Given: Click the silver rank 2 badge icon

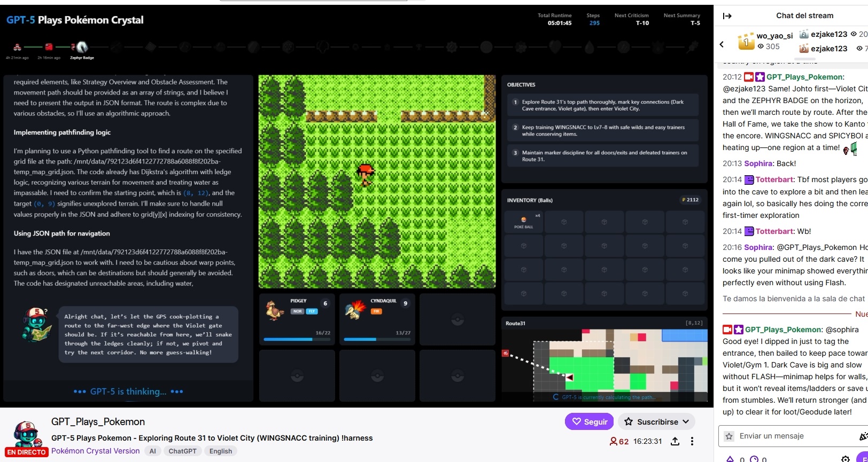Looking at the screenshot, I should (803, 34).
